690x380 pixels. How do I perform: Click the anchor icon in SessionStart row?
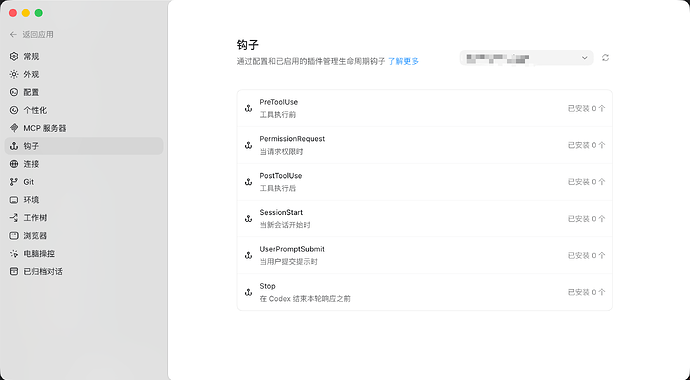[249, 219]
